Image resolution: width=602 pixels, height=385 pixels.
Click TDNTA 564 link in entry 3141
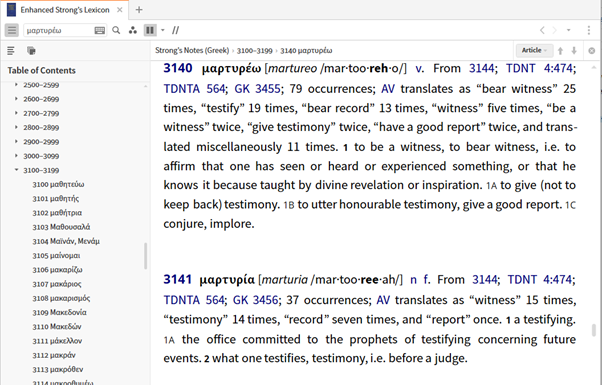194,300
